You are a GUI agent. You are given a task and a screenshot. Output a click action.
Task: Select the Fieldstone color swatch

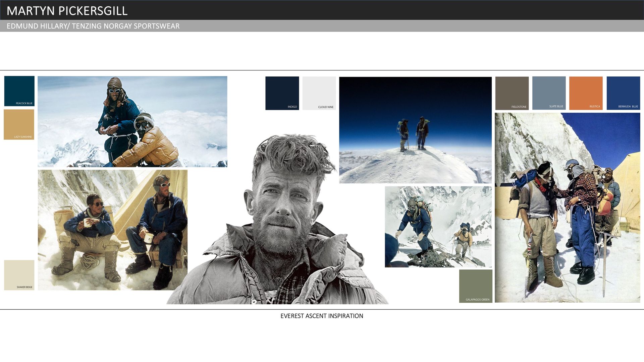(x=512, y=93)
